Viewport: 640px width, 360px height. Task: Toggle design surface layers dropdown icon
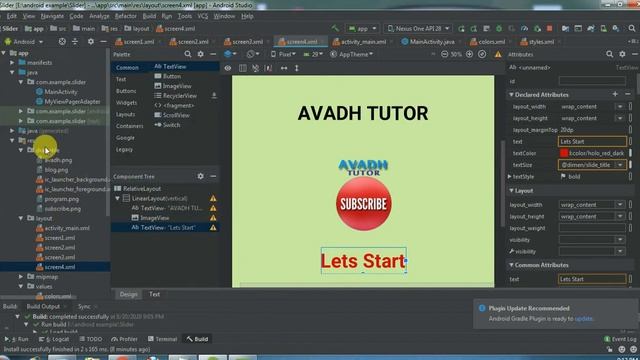[230, 54]
